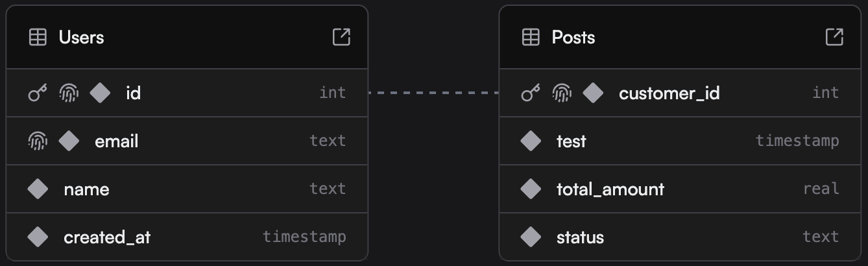Click the diamond icon beside status column
Image resolution: width=868 pixels, height=266 pixels.
tap(531, 237)
